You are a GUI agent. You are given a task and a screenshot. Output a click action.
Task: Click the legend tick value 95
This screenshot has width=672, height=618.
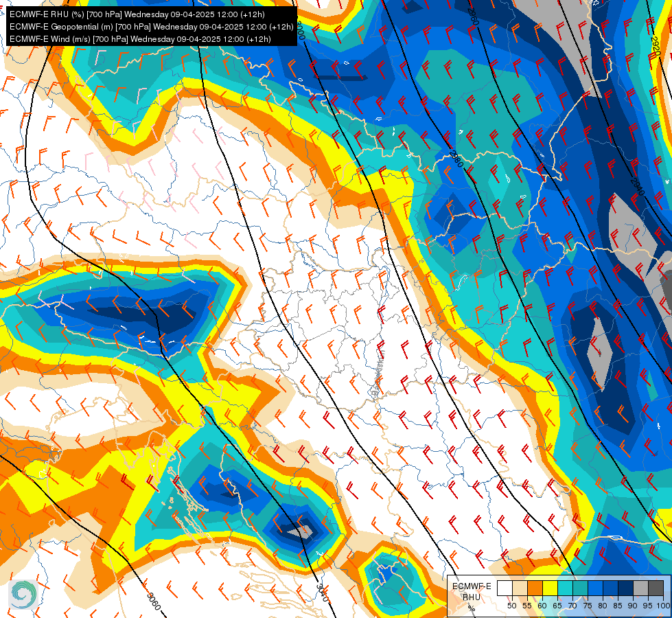[647, 606]
